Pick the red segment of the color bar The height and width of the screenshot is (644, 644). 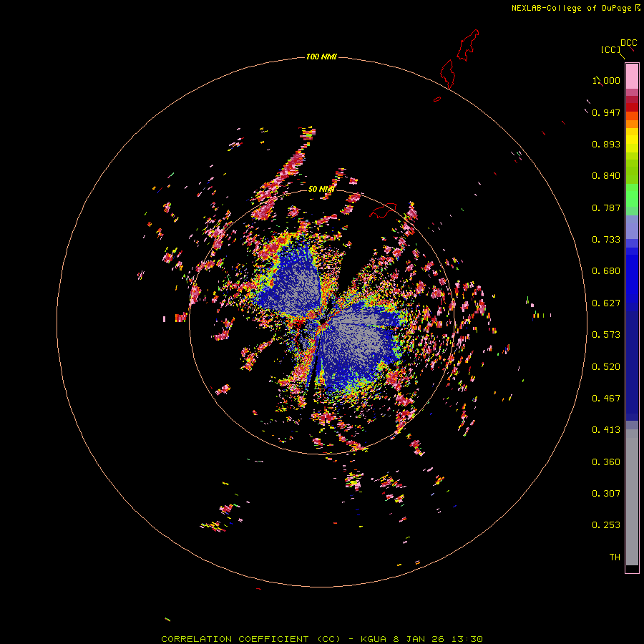[x=632, y=107]
